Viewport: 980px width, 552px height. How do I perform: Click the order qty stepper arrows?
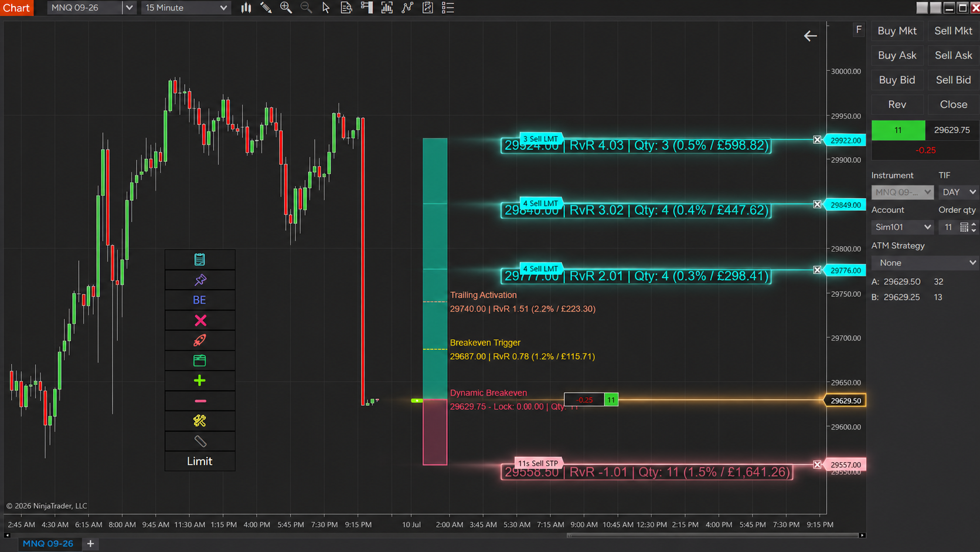[x=974, y=227]
